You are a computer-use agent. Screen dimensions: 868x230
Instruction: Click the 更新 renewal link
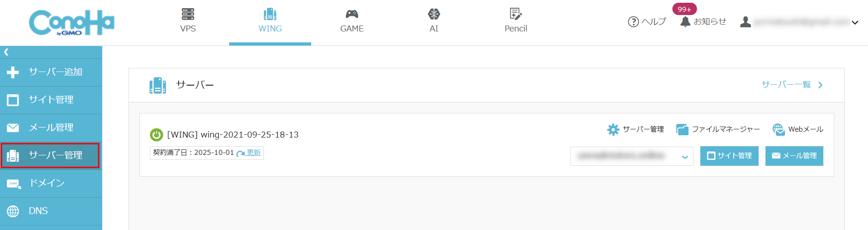pos(253,153)
